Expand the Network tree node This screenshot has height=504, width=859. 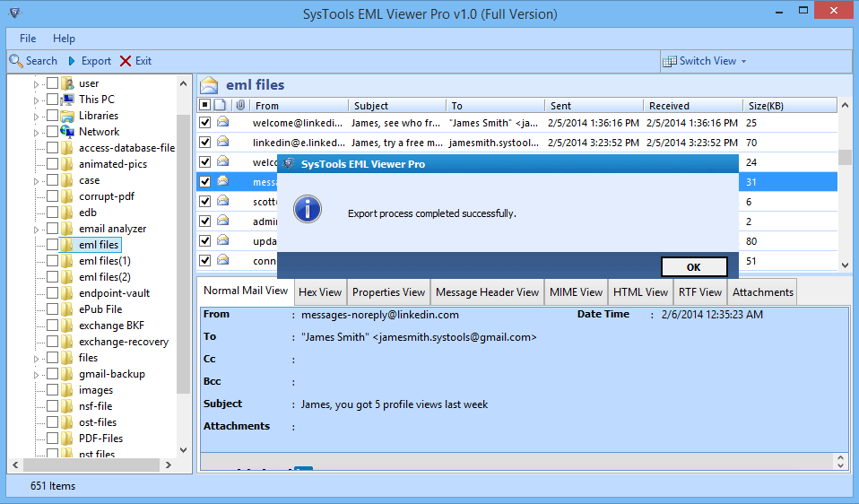36,133
